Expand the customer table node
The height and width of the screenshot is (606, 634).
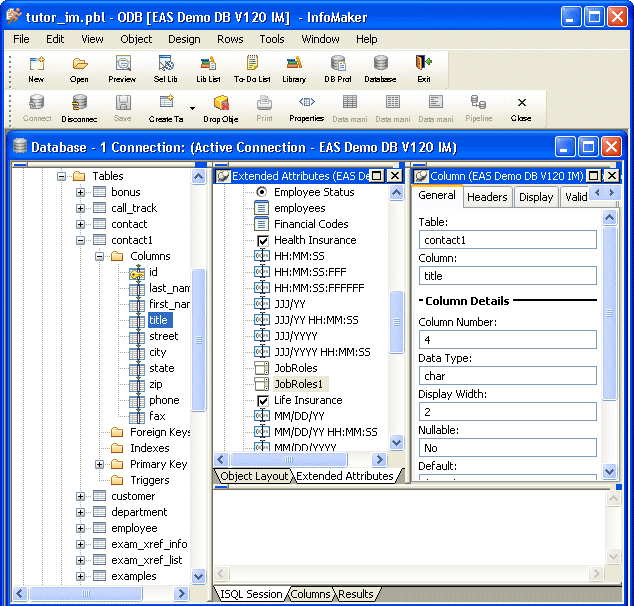[x=80, y=496]
